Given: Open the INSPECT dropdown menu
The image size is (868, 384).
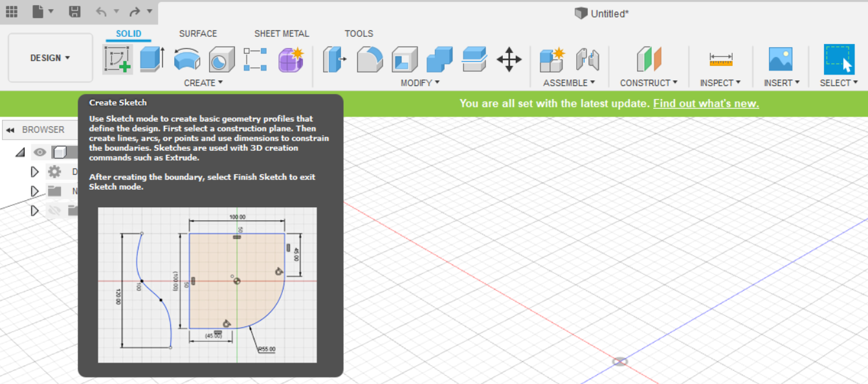Looking at the screenshot, I should [x=720, y=83].
